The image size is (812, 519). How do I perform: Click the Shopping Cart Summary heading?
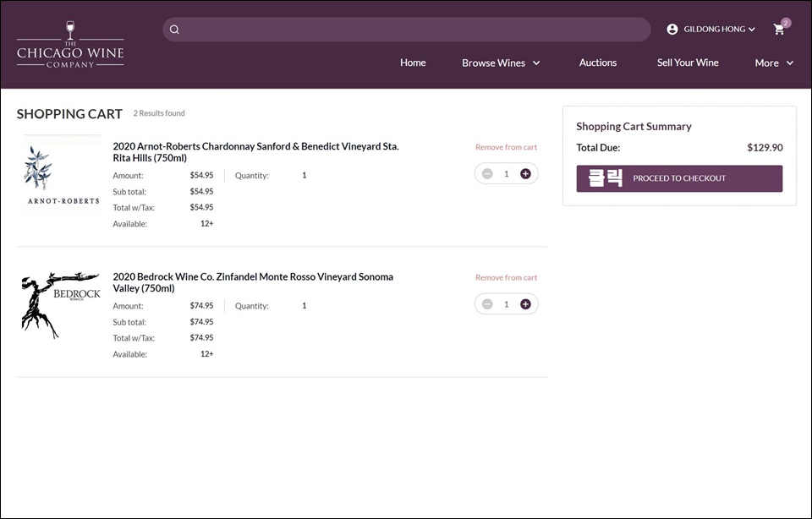pyautogui.click(x=634, y=126)
